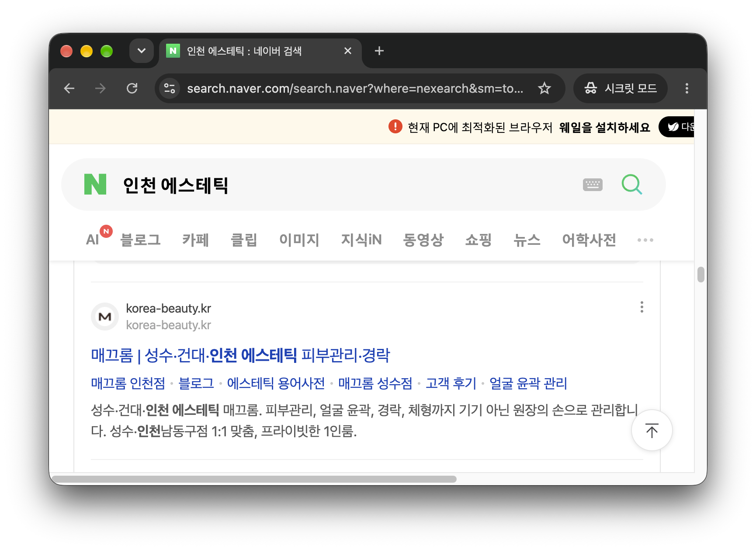Expand the tab search dropdown chevron
This screenshot has width=756, height=550.
tap(142, 51)
